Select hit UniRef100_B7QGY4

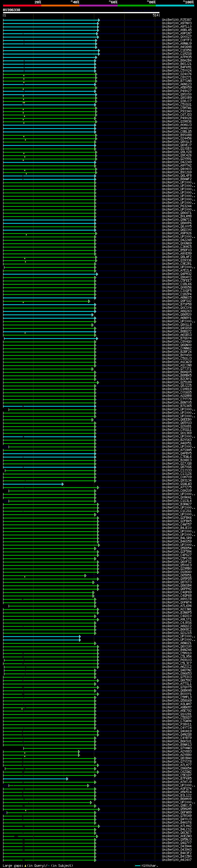tap(177, 338)
